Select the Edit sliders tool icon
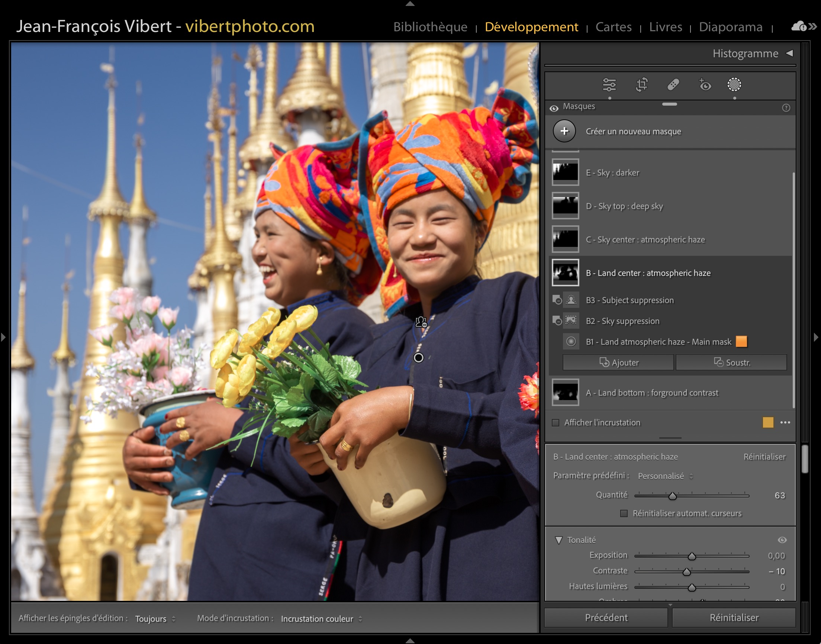 [x=609, y=84]
